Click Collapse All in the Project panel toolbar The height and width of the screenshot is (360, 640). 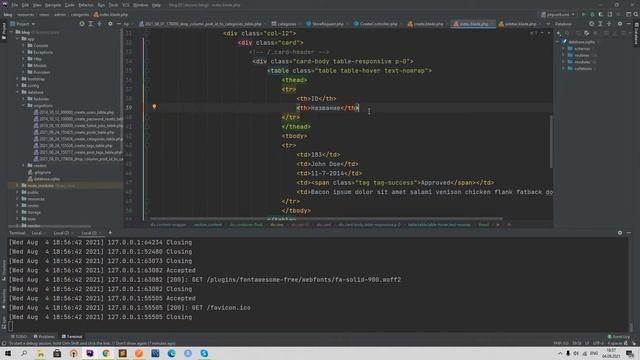pos(99,24)
